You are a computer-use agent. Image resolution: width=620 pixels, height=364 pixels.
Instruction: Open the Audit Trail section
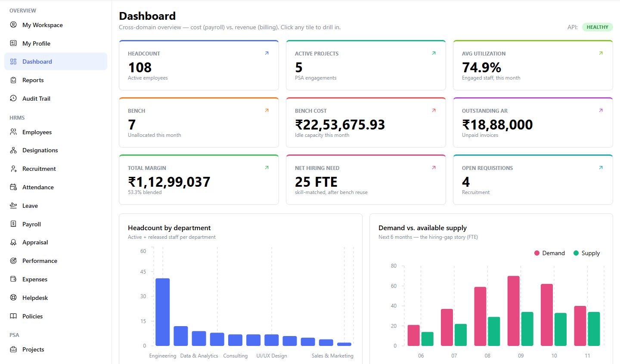(56, 99)
